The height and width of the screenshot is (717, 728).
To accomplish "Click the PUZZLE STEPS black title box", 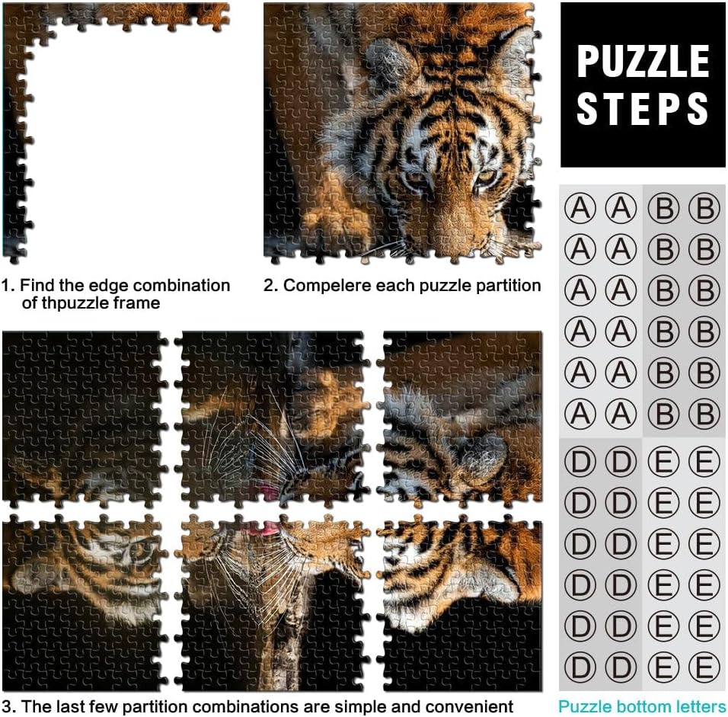I will pyautogui.click(x=643, y=85).
